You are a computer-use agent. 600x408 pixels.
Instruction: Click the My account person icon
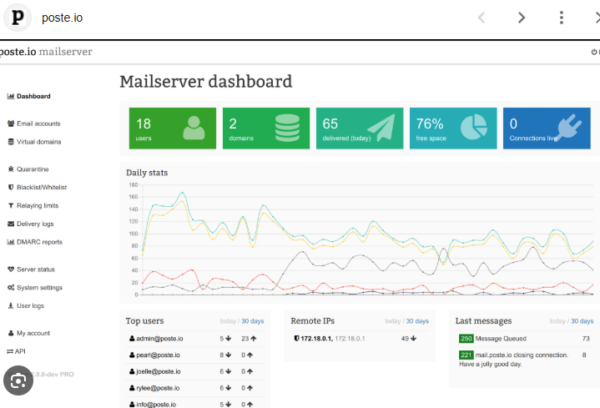[11, 333]
